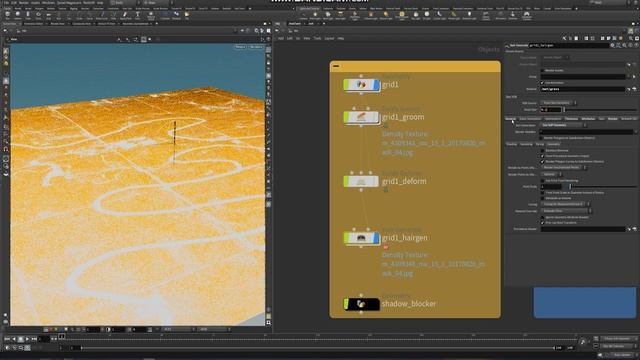The width and height of the screenshot is (640, 360).
Task: Select the grid1_deform node icon
Action: click(361, 181)
